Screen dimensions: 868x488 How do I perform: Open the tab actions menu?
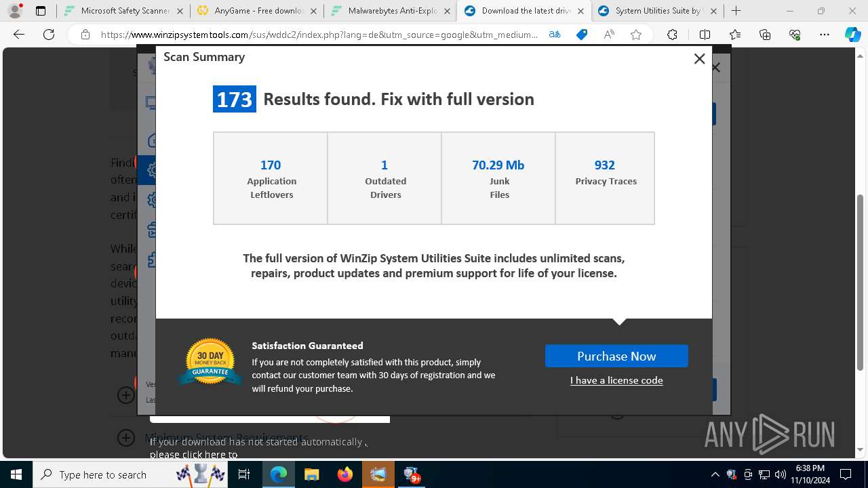[41, 11]
